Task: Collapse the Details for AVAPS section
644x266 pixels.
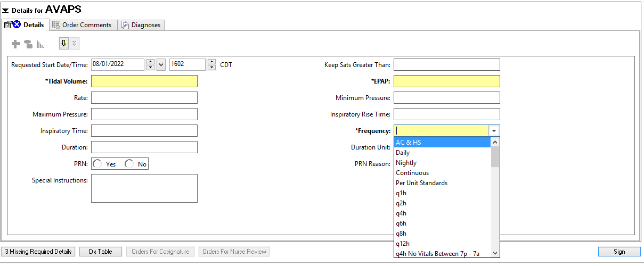Action: [6, 10]
